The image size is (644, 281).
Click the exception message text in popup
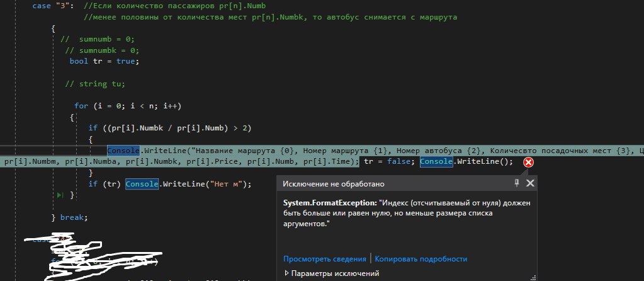pos(403,214)
